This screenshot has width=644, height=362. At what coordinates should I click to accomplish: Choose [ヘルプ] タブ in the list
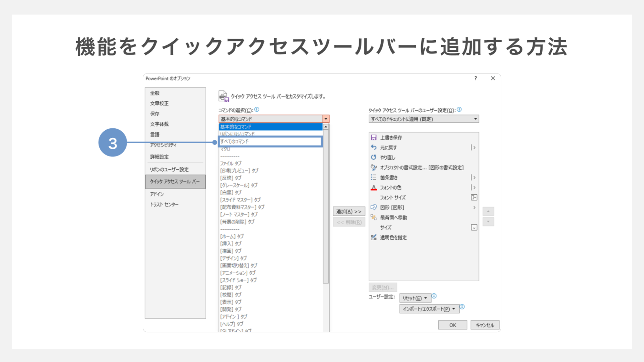(x=271, y=324)
